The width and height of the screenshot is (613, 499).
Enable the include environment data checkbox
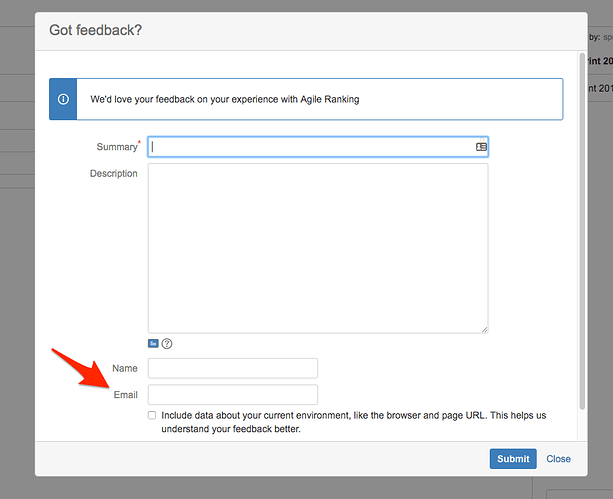[x=152, y=415]
